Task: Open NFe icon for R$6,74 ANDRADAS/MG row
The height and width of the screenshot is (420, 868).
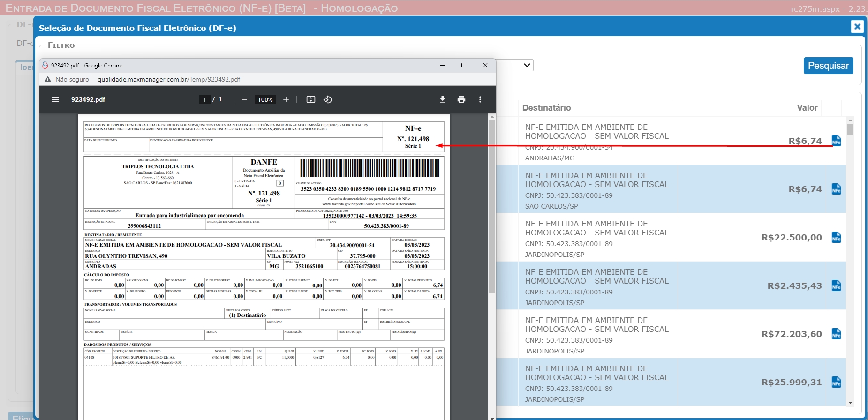Action: 836,141
